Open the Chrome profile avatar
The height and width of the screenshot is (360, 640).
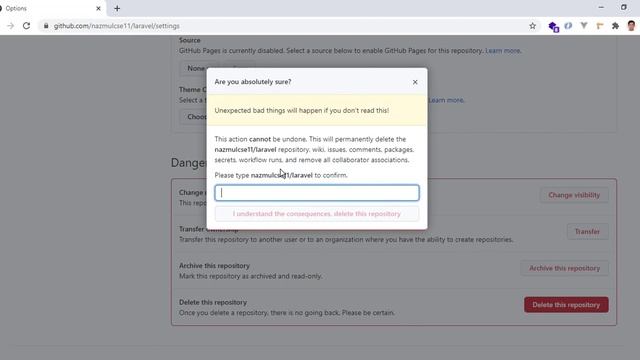tap(631, 26)
